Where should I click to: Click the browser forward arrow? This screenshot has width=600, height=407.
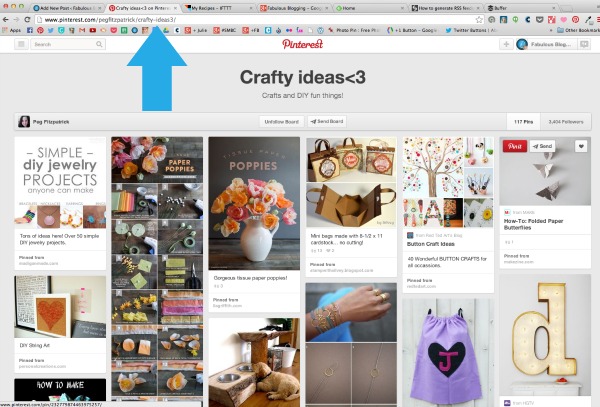pos(16,19)
